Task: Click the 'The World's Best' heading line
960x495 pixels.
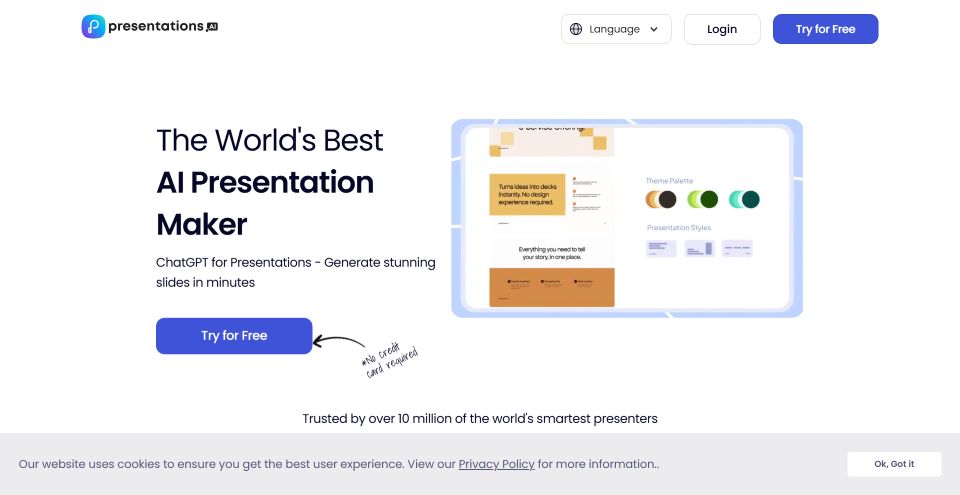Action: [269, 140]
